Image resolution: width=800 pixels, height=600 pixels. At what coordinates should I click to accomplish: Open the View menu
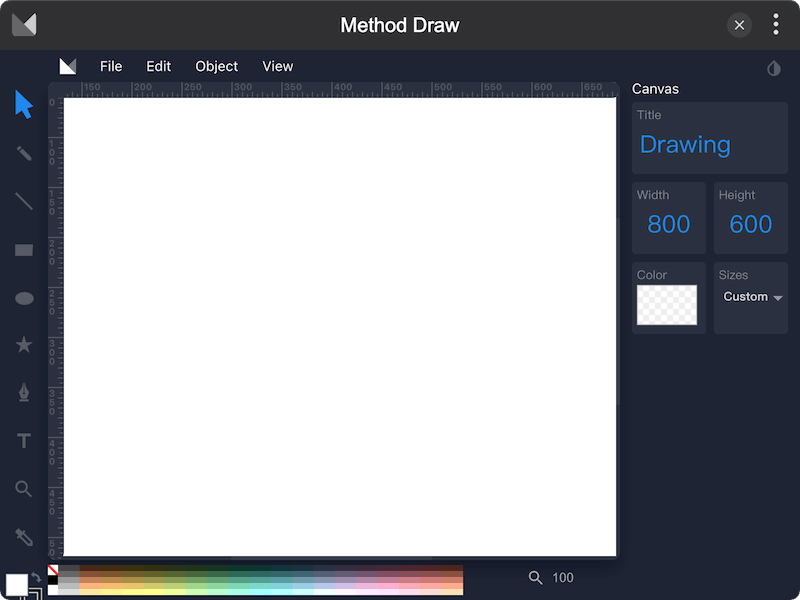tap(278, 66)
